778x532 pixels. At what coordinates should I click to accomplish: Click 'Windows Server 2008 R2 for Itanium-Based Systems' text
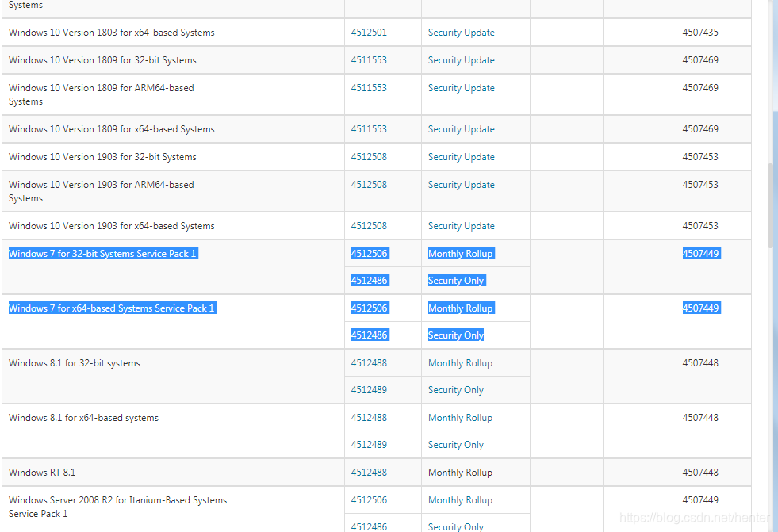pyautogui.click(x=117, y=499)
